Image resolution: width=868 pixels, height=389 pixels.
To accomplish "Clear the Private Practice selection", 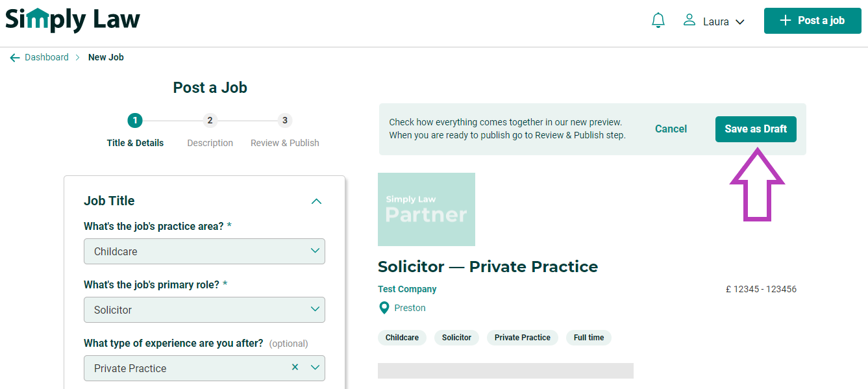I will coord(295,368).
